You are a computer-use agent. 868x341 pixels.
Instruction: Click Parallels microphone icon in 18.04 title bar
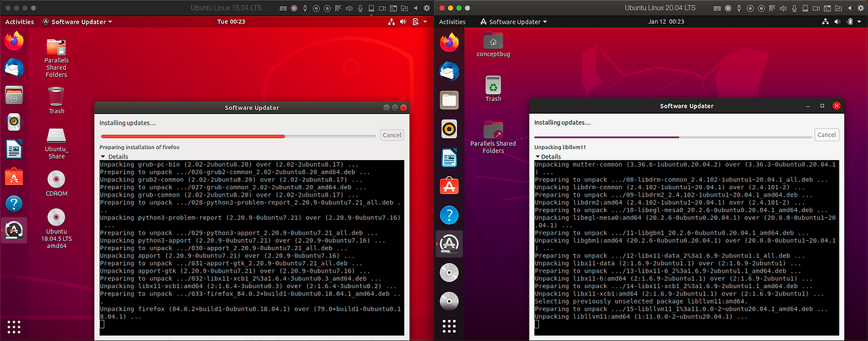tap(360, 8)
